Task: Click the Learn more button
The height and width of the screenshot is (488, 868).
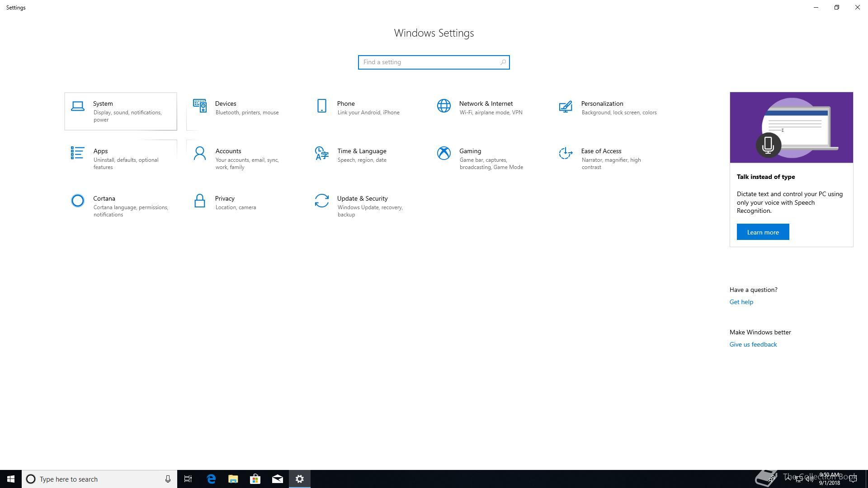Action: [763, 232]
